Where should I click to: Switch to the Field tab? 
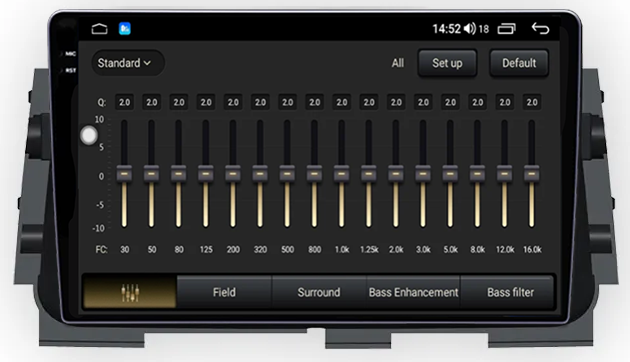click(224, 292)
